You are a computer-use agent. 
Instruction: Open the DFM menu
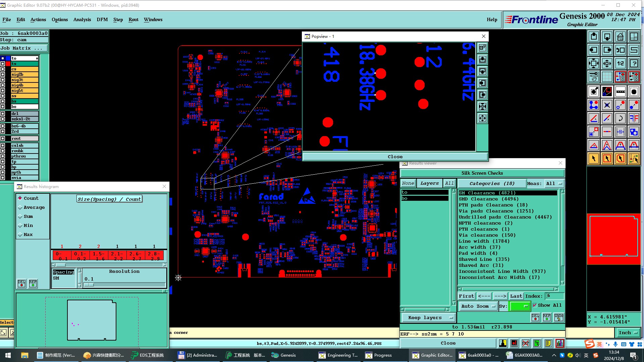102,19
